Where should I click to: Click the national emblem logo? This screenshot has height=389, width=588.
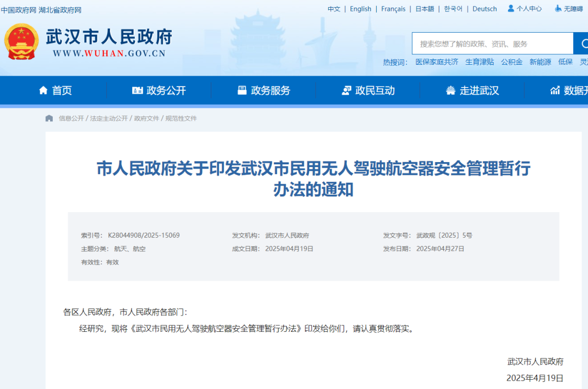click(x=21, y=41)
